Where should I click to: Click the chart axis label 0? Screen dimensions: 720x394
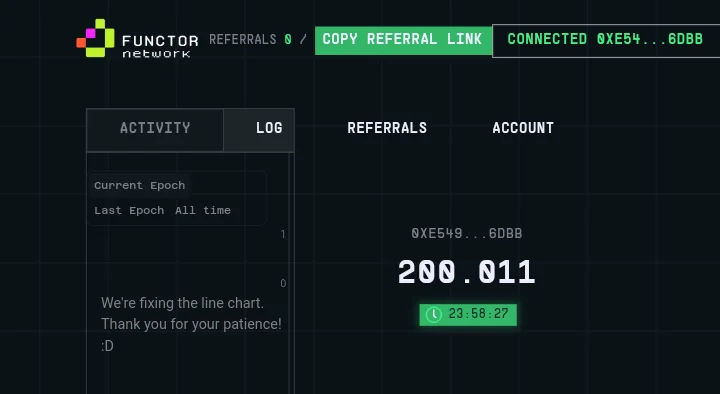click(283, 283)
